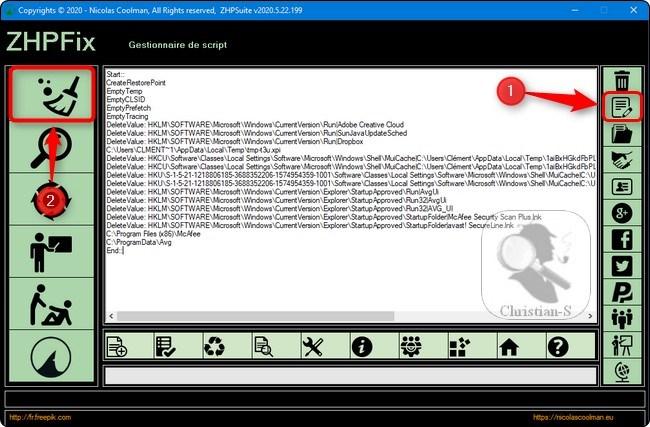Image resolution: width=650 pixels, height=427 pixels.
Task: Go to the home house icon
Action: [x=509, y=347]
